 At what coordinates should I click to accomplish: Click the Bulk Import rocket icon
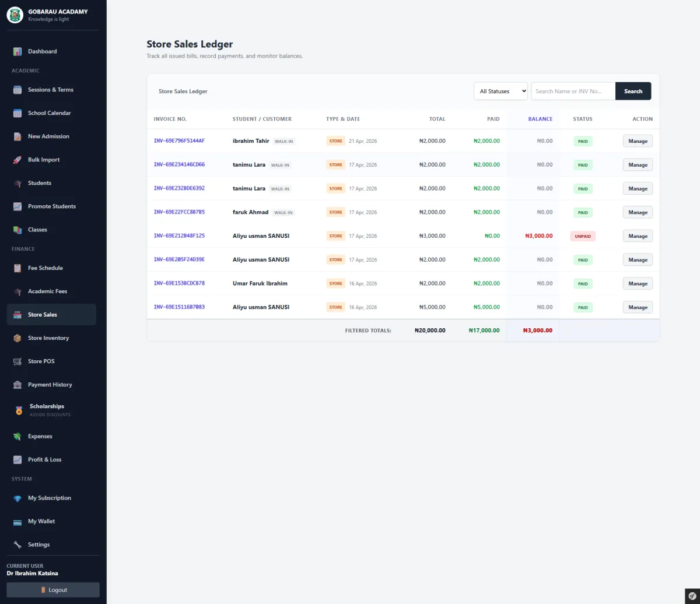pos(17,160)
